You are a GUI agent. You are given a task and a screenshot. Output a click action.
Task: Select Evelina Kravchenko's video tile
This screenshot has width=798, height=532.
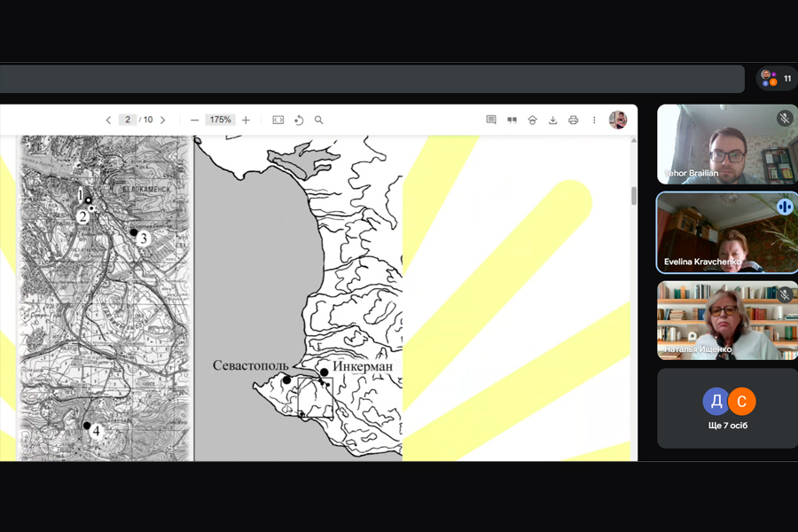click(727, 232)
